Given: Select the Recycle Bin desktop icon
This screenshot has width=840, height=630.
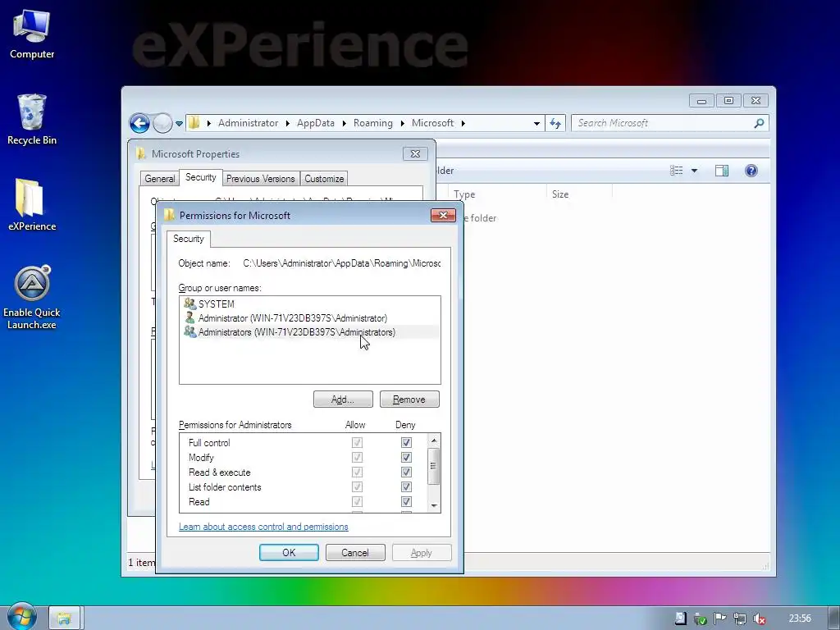Looking at the screenshot, I should (32, 120).
